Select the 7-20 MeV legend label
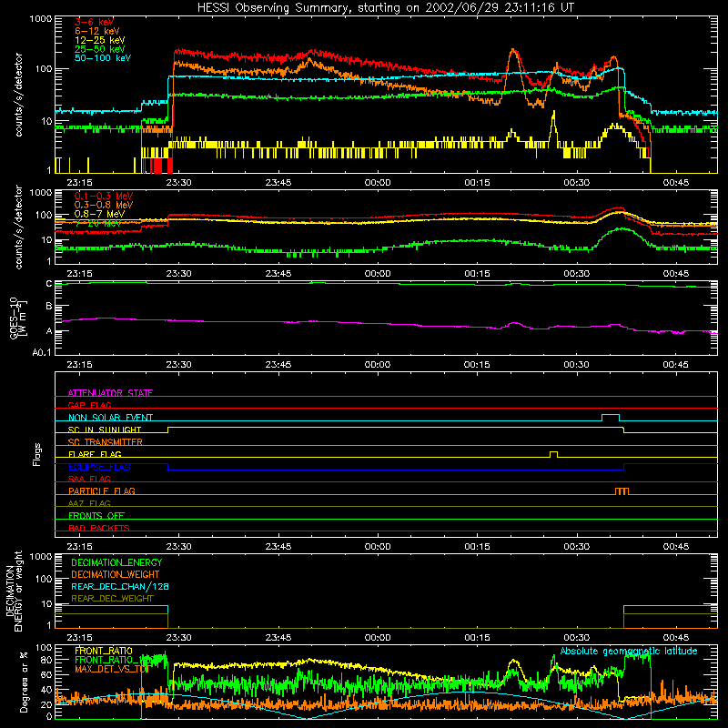728x728 pixels. [97, 223]
